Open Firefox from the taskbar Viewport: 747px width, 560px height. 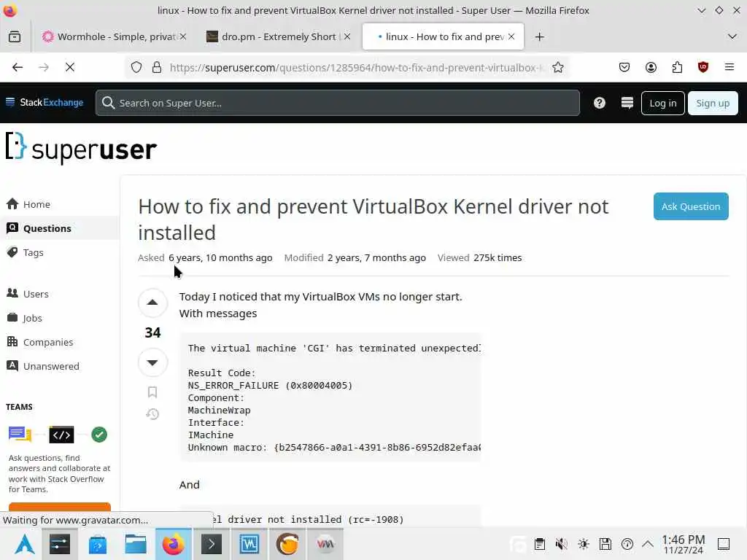[174, 544]
